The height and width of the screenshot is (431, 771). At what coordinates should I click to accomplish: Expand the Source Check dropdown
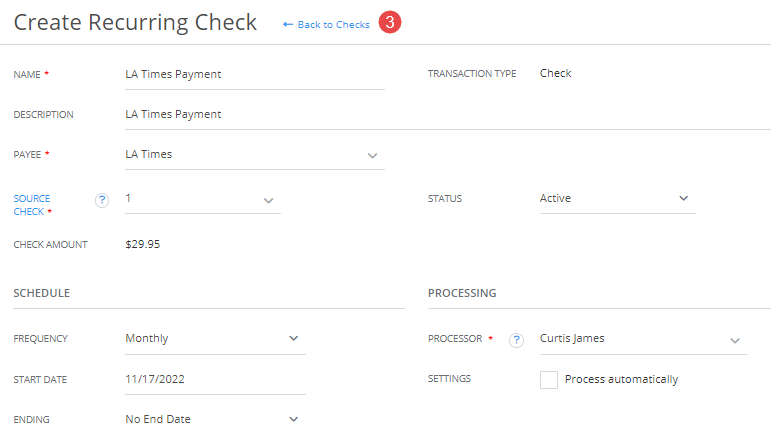tap(203, 199)
